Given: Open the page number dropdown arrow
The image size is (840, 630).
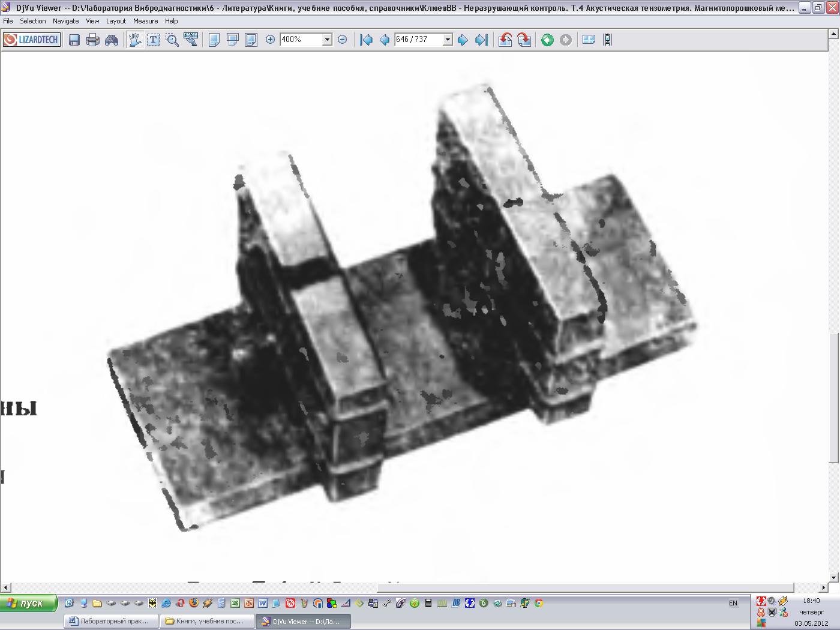Looking at the screenshot, I should tap(448, 40).
